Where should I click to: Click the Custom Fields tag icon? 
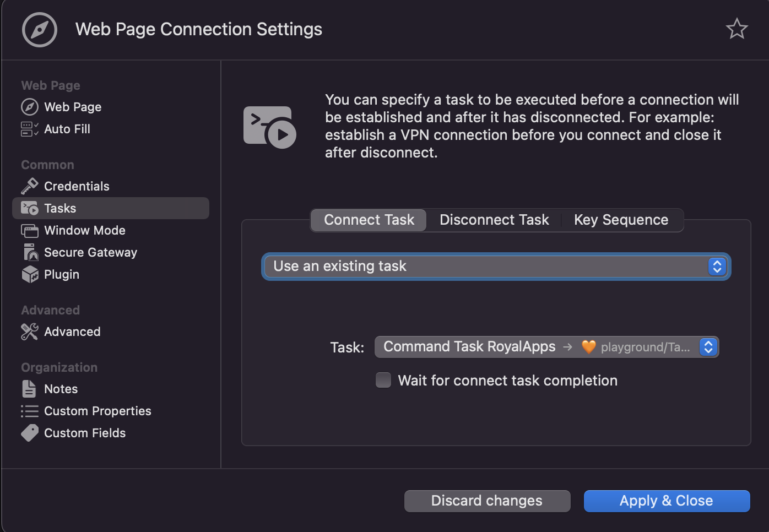click(x=29, y=433)
